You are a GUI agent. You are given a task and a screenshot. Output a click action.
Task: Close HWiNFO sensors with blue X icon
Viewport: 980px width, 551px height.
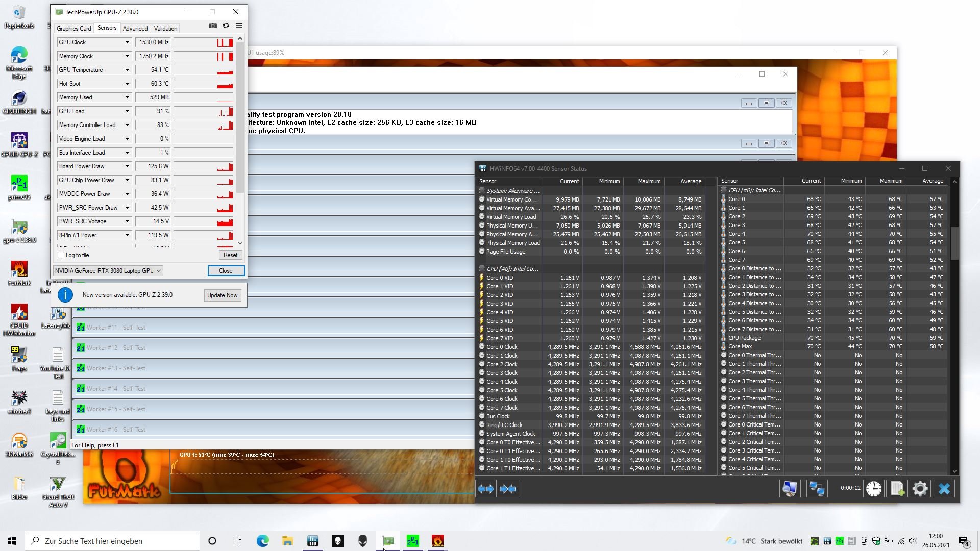click(x=944, y=489)
